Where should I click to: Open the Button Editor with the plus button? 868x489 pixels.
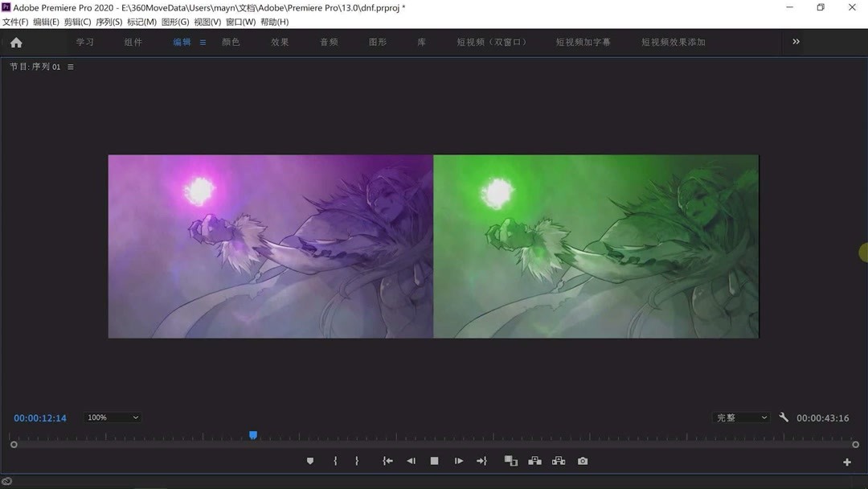846,462
